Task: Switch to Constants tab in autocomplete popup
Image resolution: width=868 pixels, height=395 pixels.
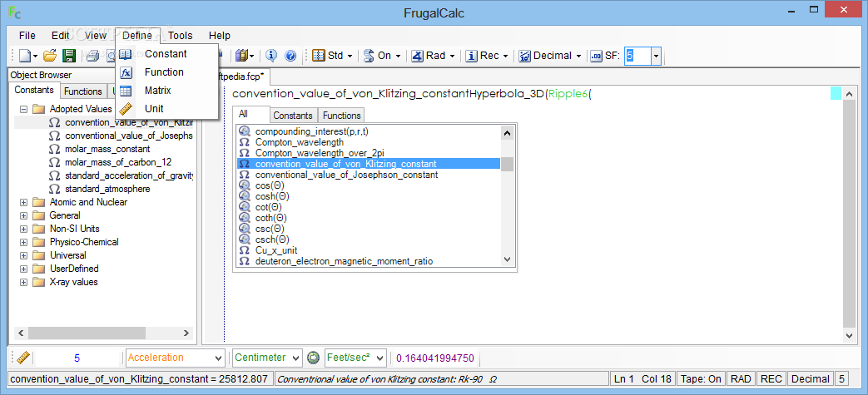Action: [x=293, y=116]
